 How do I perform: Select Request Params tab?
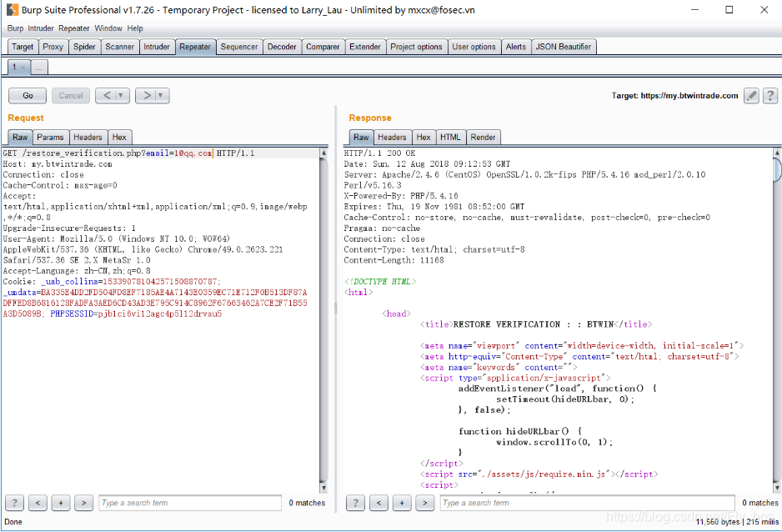50,137
